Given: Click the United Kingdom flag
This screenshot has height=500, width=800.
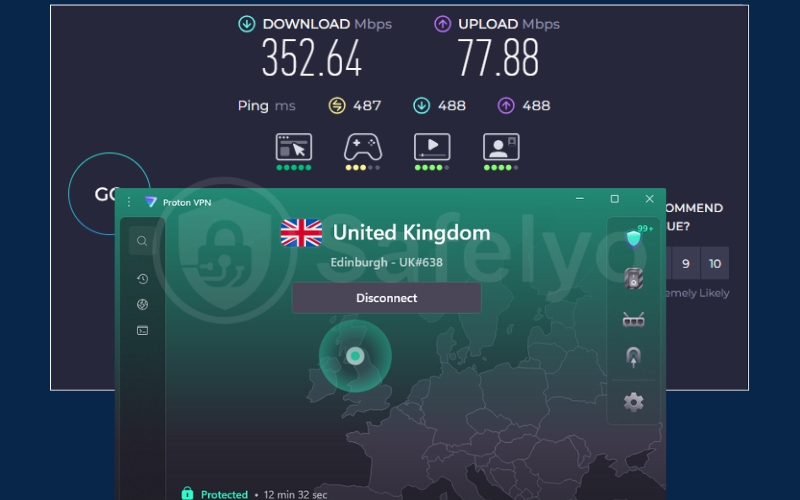Looking at the screenshot, I should pos(301,233).
